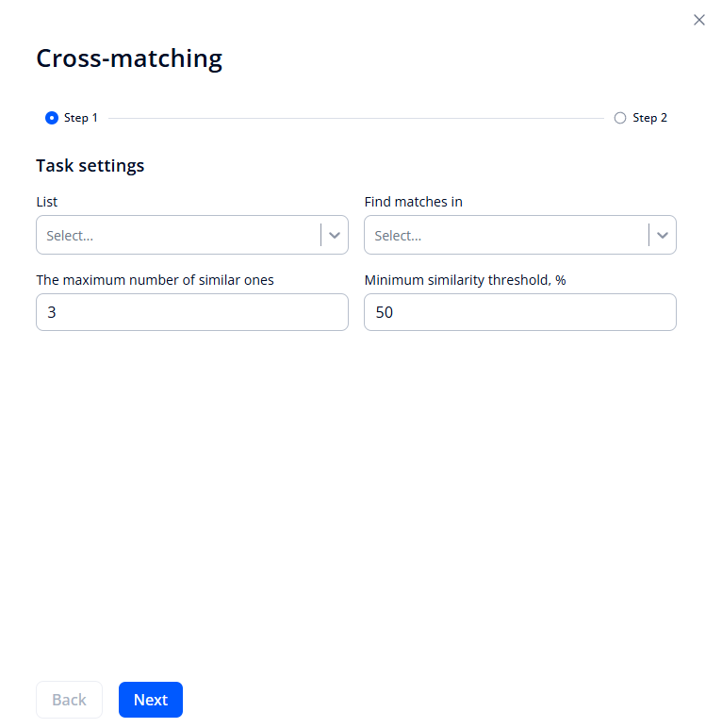Click the step progress line between steps
This screenshot has height=728, width=722.
355,118
